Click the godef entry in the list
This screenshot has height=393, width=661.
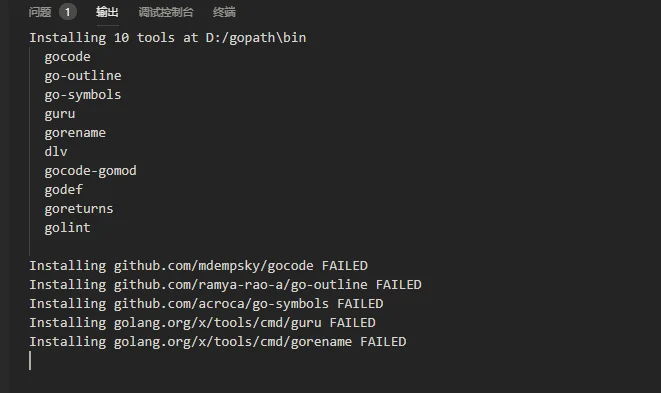[64, 190]
